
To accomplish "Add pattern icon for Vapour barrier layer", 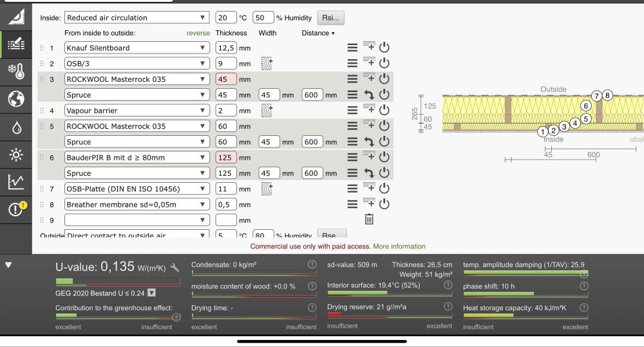I will click(267, 110).
